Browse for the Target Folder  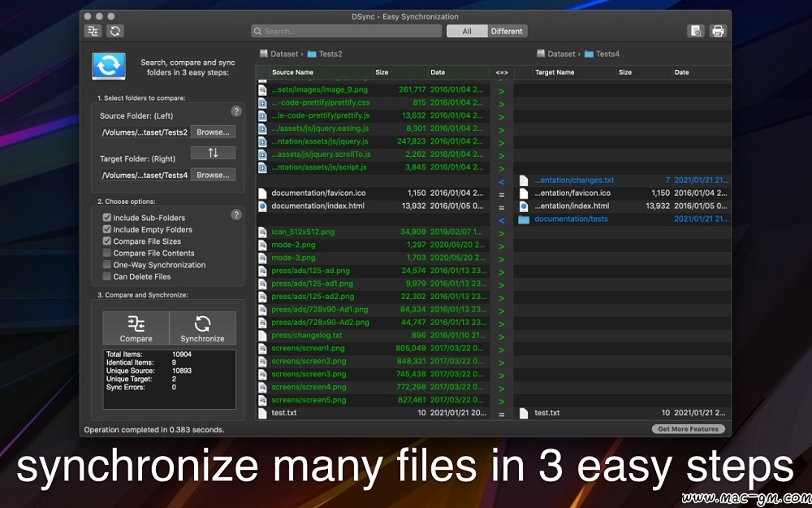coord(213,176)
